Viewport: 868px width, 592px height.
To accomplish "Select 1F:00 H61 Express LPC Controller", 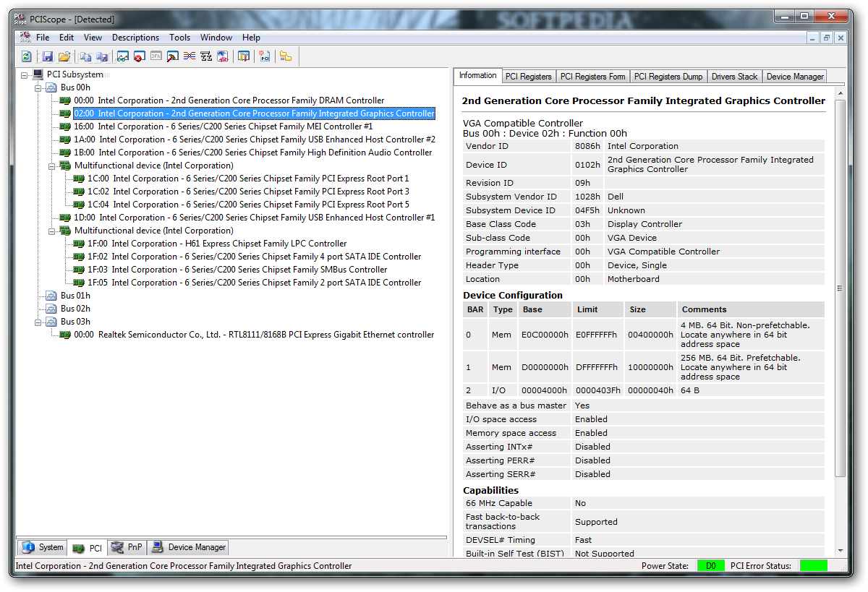I will [217, 244].
